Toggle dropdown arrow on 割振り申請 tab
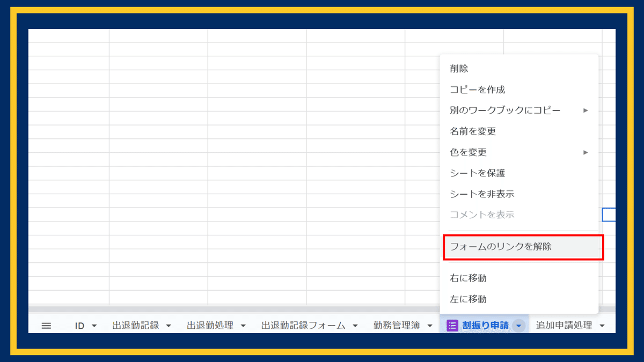The width and height of the screenshot is (644, 362). pos(518,326)
